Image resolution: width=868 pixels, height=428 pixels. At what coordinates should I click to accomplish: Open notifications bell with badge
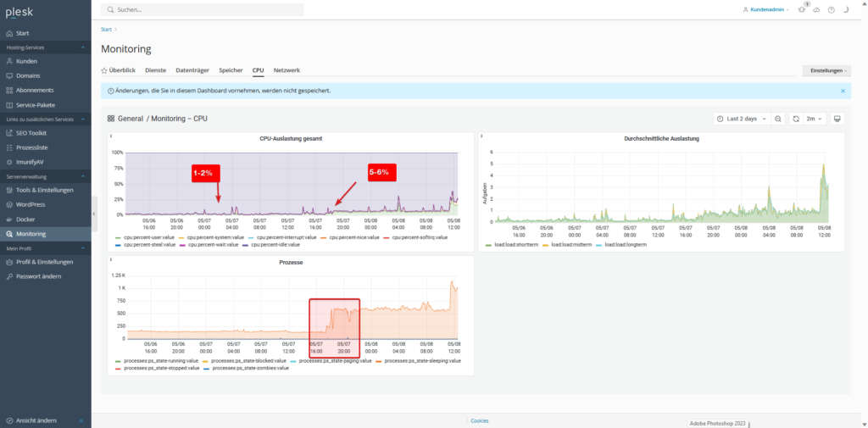tap(802, 10)
